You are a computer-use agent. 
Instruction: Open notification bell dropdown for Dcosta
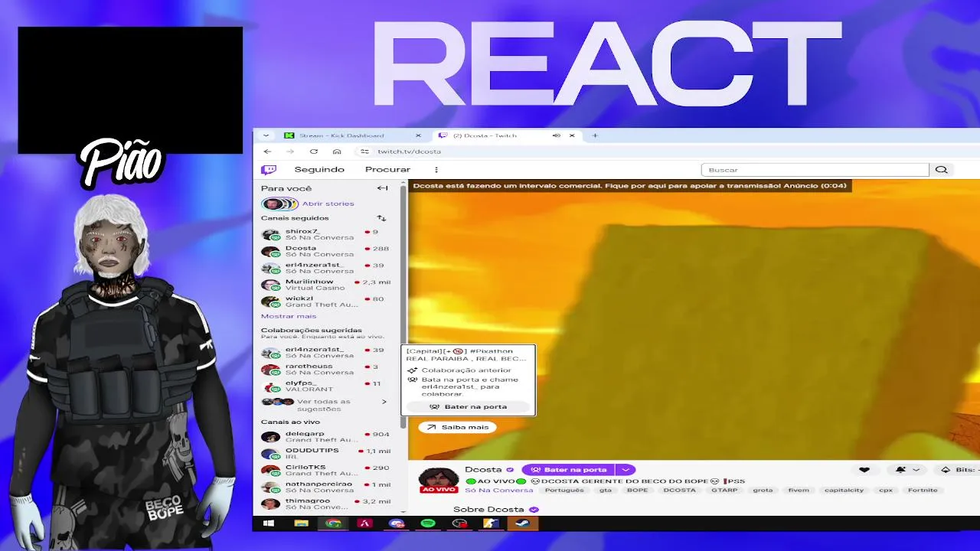pyautogui.click(x=907, y=470)
